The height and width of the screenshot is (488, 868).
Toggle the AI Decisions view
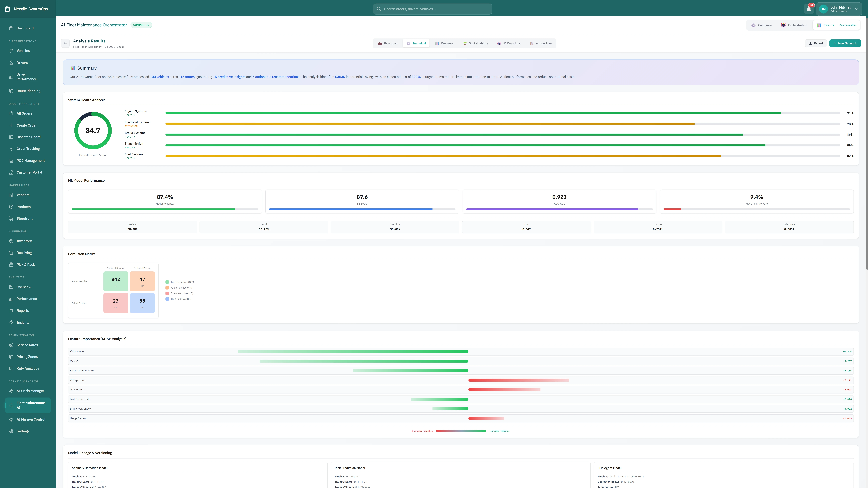click(x=509, y=43)
